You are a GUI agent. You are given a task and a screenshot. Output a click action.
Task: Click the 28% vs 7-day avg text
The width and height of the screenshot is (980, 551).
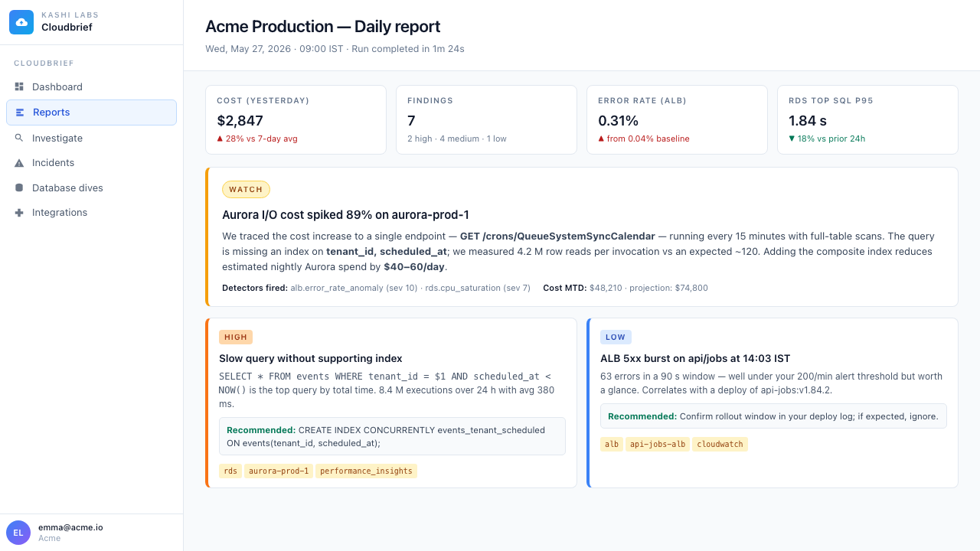(x=261, y=139)
